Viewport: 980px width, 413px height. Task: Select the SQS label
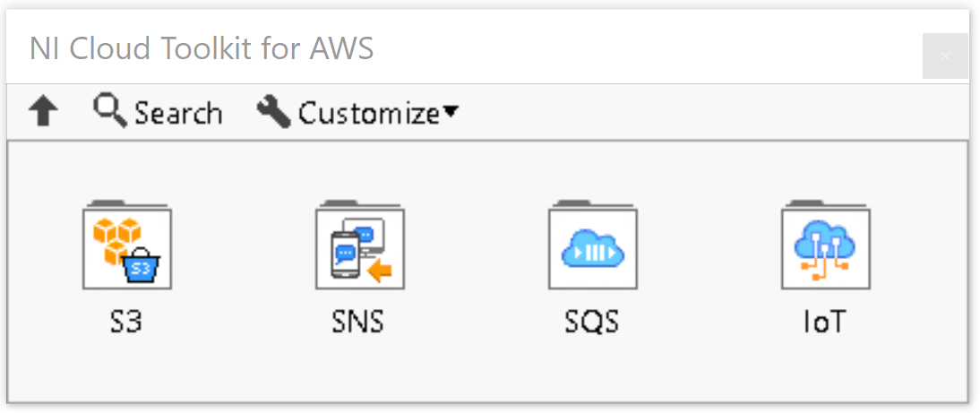pyautogui.click(x=592, y=322)
